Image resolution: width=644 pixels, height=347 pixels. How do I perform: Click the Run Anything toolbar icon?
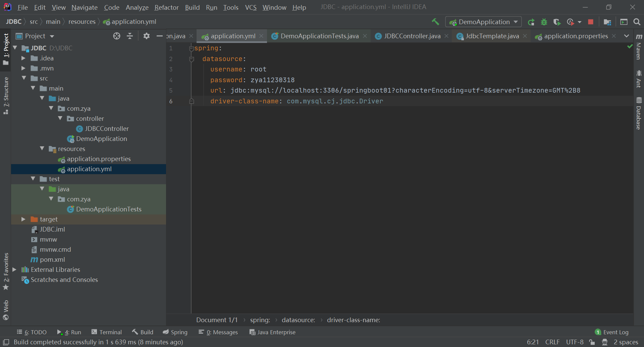[x=624, y=22]
